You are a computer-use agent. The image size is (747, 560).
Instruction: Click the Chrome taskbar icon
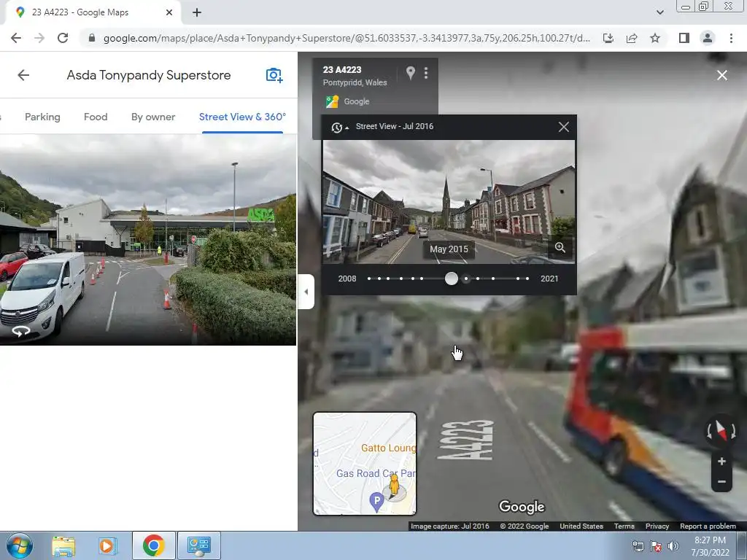[x=153, y=545]
